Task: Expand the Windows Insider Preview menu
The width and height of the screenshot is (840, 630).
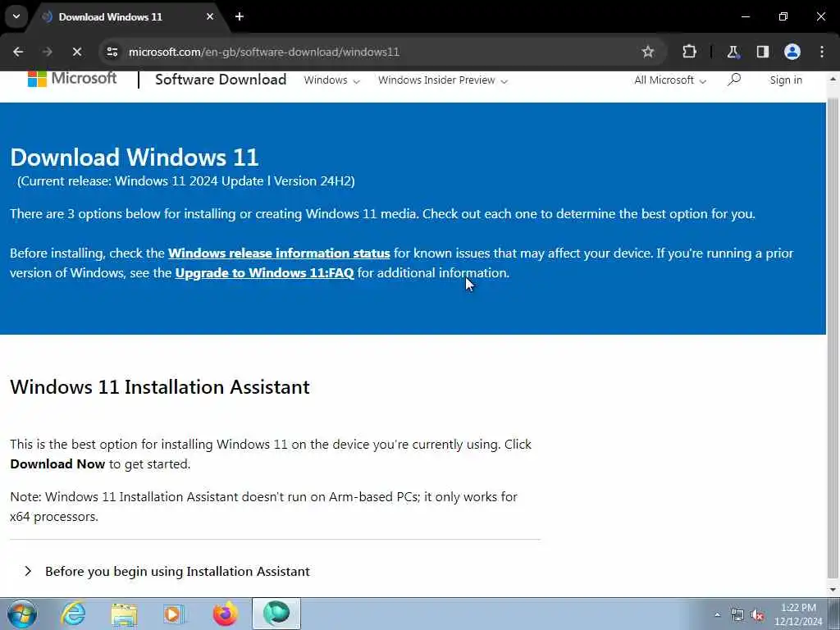Action: (x=442, y=80)
